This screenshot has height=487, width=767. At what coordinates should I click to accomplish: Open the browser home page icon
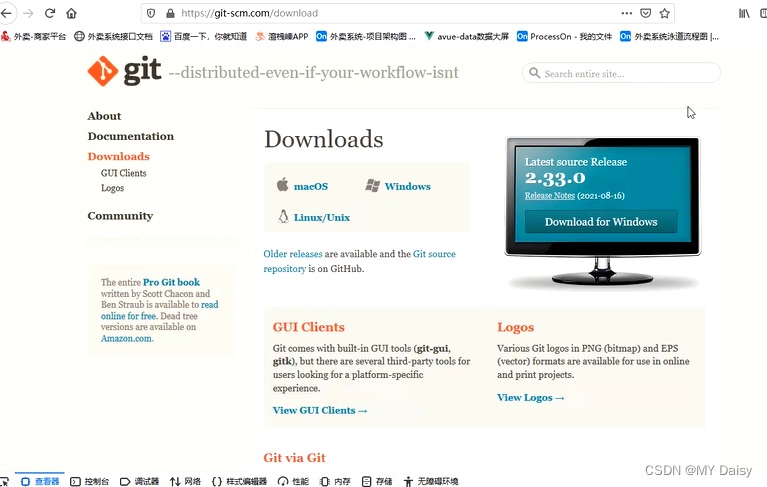point(71,13)
